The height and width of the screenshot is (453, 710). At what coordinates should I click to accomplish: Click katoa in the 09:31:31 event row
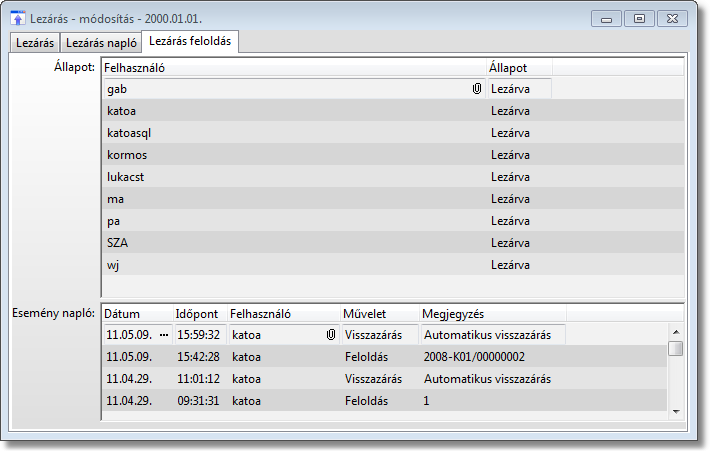click(246, 401)
